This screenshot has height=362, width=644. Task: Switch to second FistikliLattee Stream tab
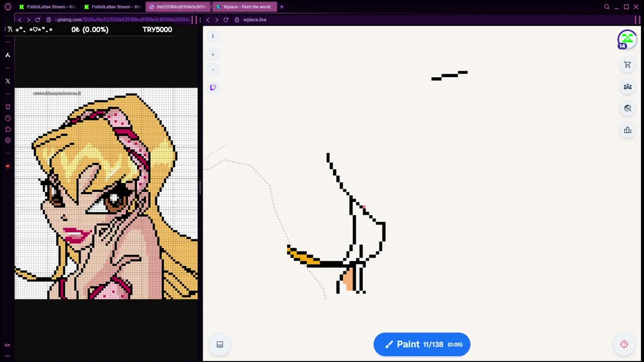pos(112,7)
